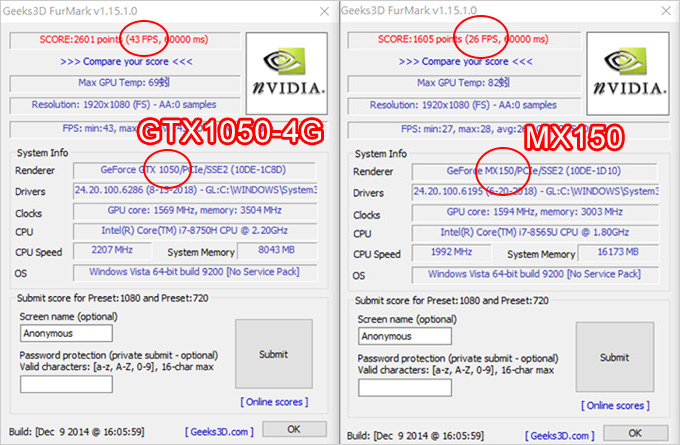
Task: Click drivers value 24.20.100.6195
Action: pyautogui.click(x=535, y=192)
